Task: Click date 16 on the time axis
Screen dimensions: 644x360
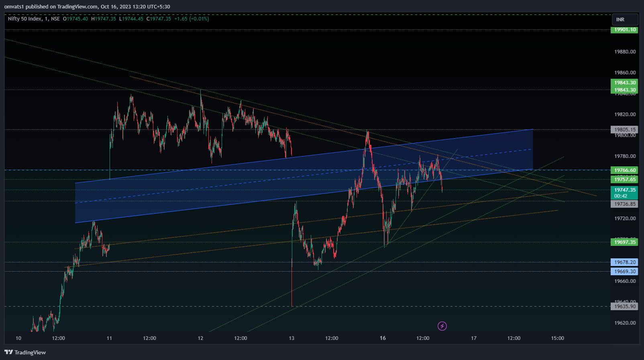Action: coord(383,338)
